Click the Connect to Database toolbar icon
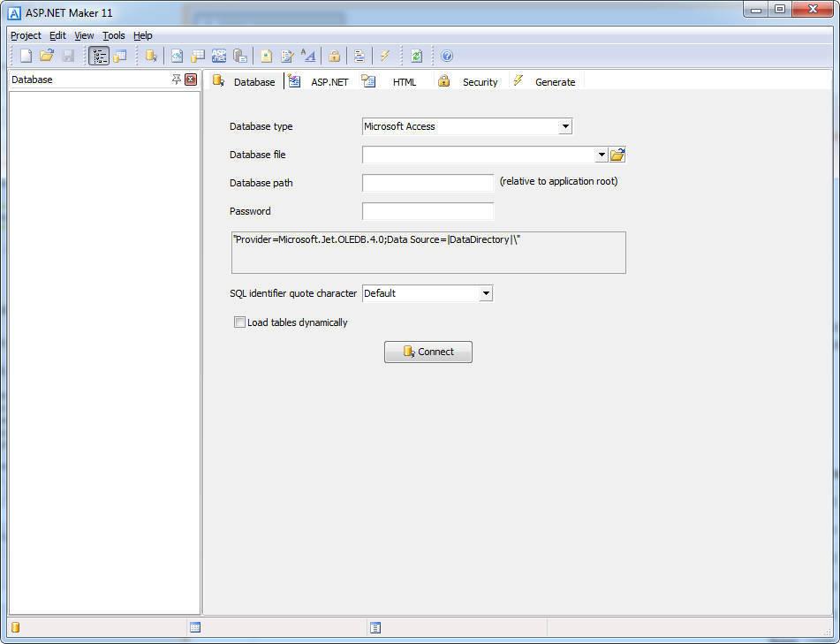 click(x=150, y=55)
